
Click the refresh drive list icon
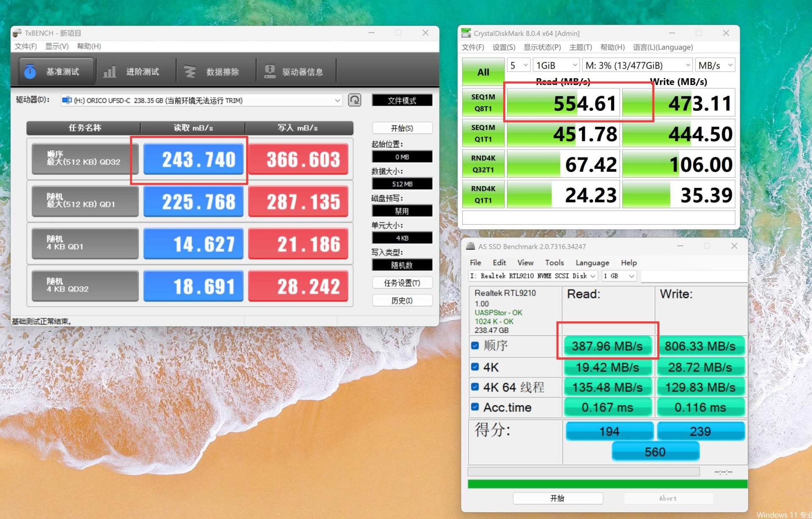click(354, 100)
